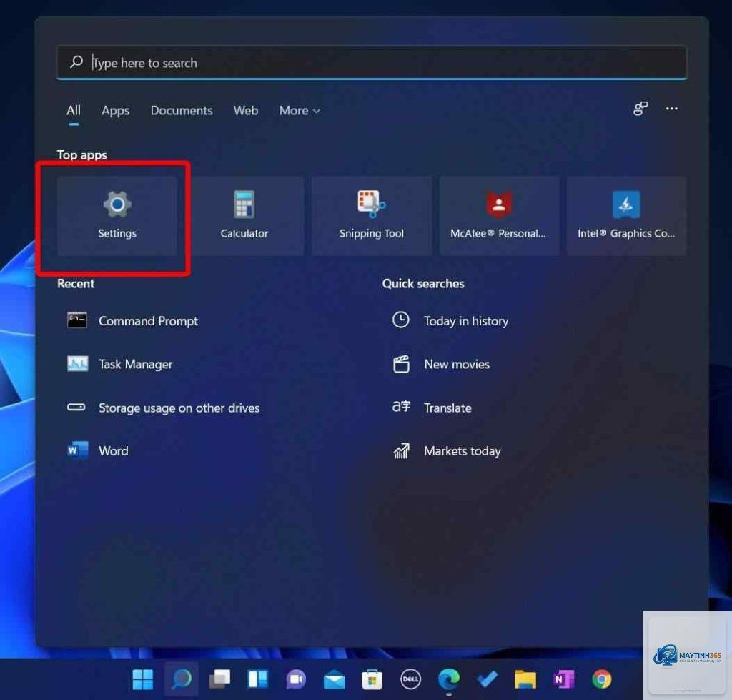732x700 pixels.
Task: Click the taskbar Search icon
Action: [x=181, y=679]
